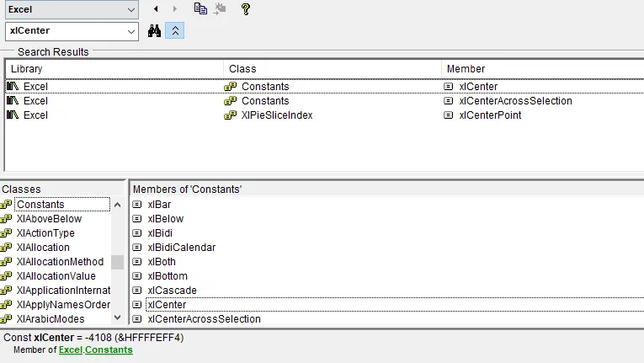Screen dimensions: 644x363
Task: Select xlCenter in Members list
Action: tap(167, 305)
